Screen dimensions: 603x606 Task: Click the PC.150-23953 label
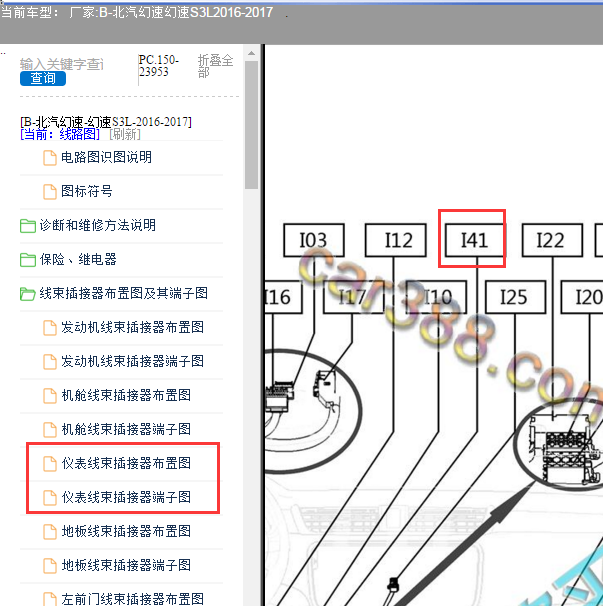pos(158,66)
